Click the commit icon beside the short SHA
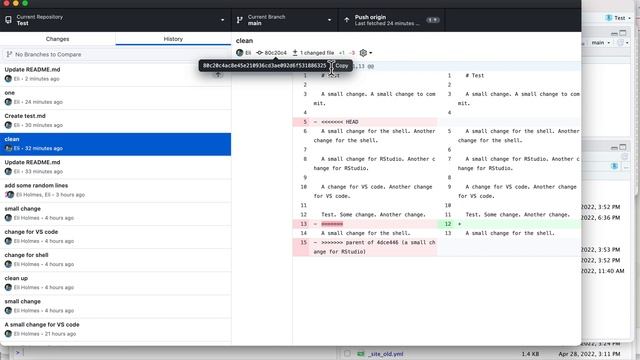Screen dimensions: 640x360 click(259, 53)
